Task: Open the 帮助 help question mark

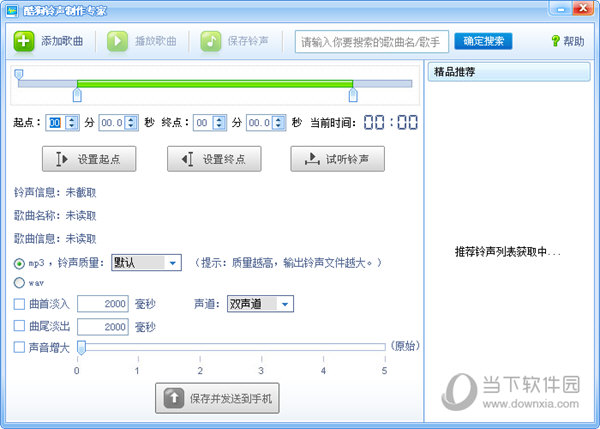Action: click(555, 41)
